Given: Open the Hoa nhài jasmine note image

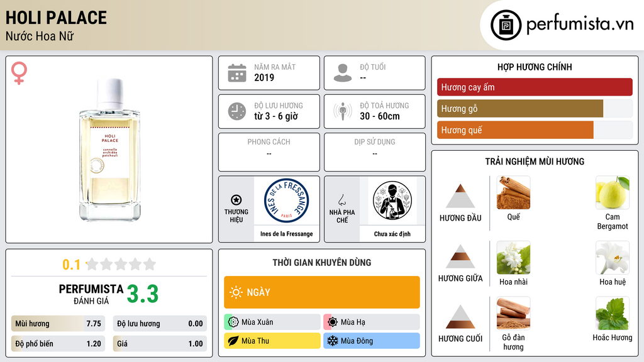Looking at the screenshot, I should pyautogui.click(x=513, y=257).
